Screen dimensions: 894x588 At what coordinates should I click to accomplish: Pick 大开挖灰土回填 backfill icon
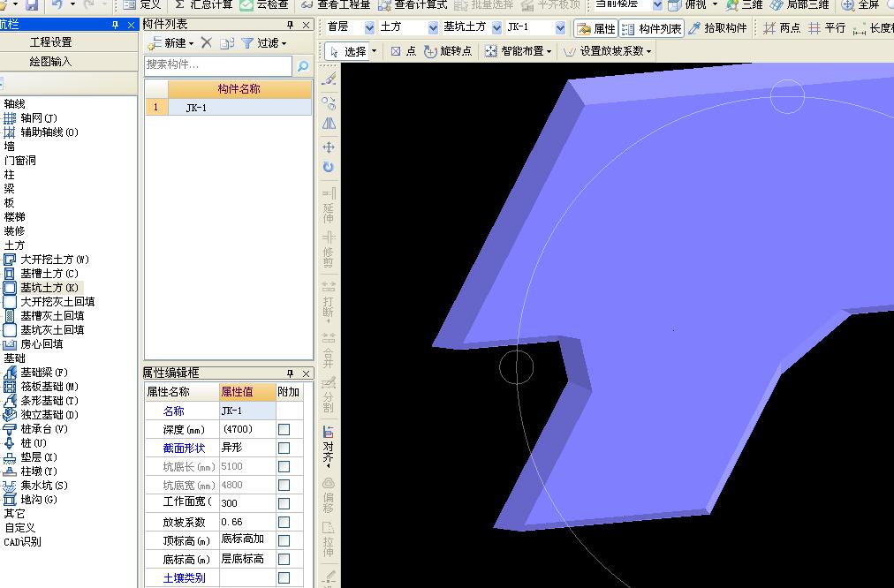coord(10,301)
